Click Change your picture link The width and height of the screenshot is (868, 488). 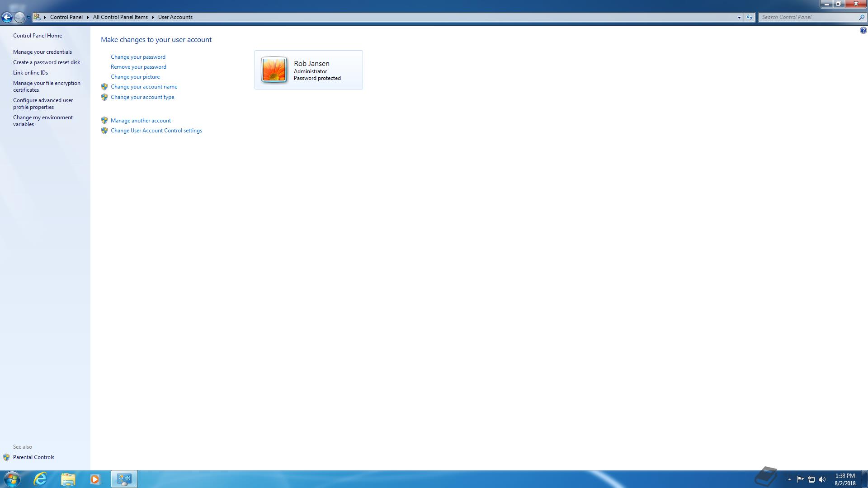coord(135,77)
